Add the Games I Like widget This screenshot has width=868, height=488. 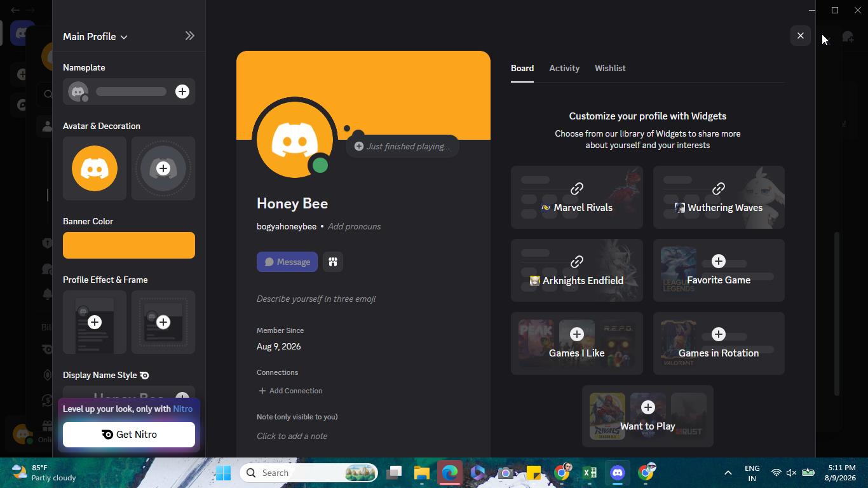coord(577,344)
